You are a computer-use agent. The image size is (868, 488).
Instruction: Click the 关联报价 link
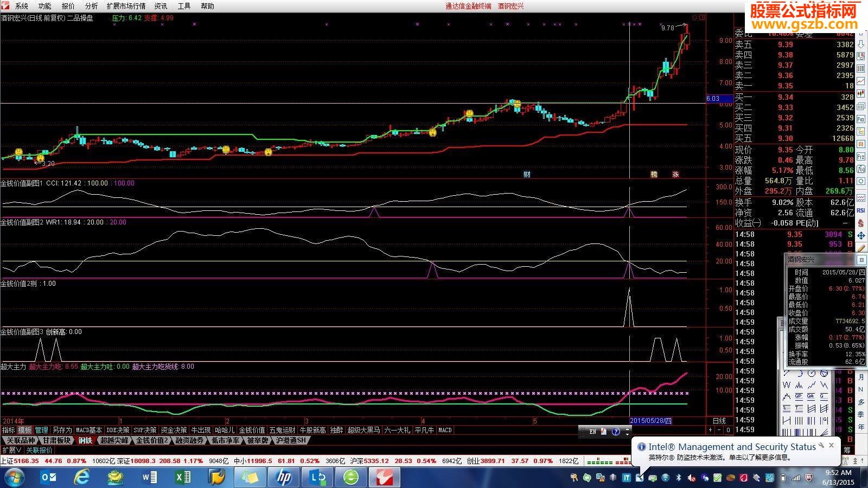pos(40,450)
